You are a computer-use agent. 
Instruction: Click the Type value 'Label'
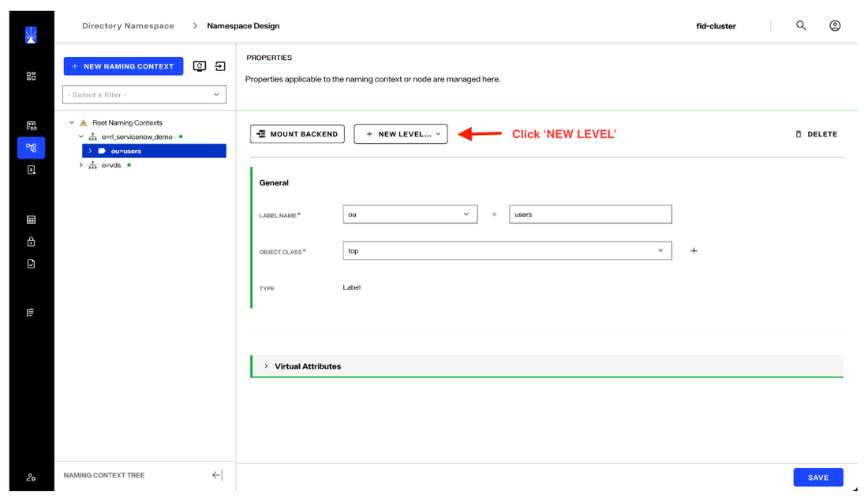coord(351,287)
